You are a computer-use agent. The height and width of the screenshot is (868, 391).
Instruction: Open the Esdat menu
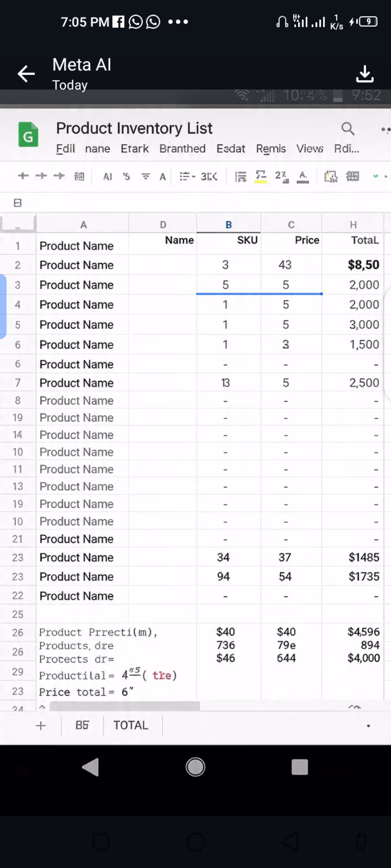point(231,148)
